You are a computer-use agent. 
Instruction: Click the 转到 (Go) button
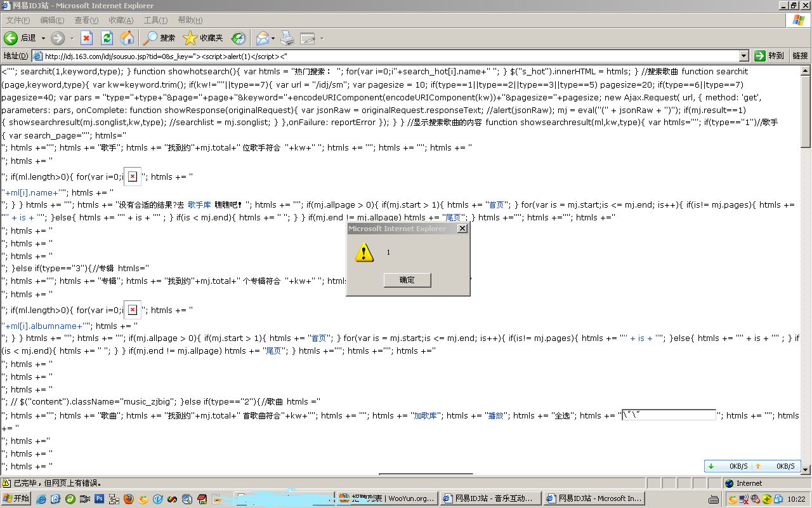click(x=769, y=56)
